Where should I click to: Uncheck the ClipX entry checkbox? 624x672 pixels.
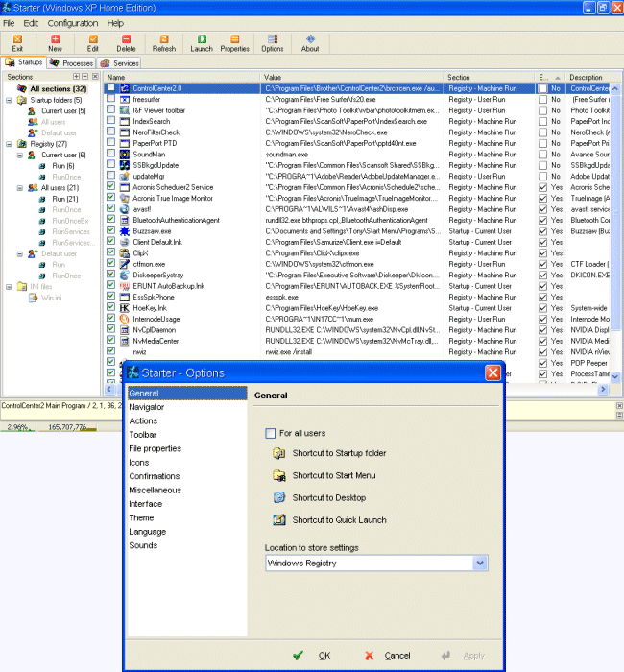point(111,252)
